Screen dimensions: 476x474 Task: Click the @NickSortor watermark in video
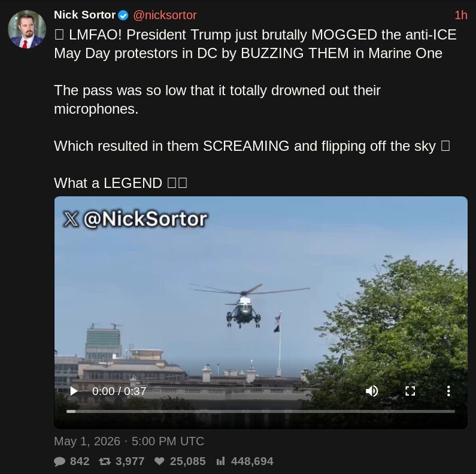pyautogui.click(x=135, y=219)
